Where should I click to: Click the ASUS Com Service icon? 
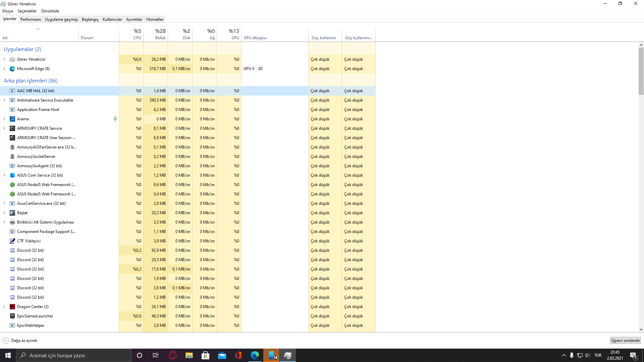point(12,175)
